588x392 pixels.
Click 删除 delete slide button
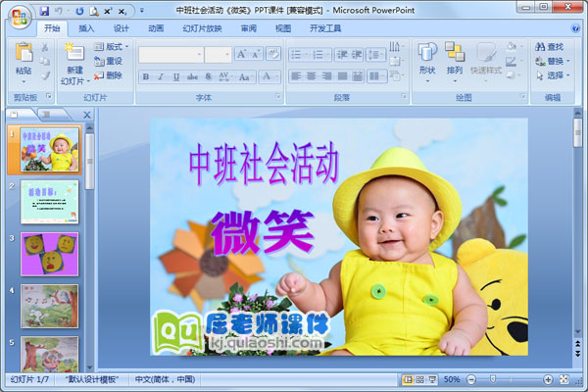[x=108, y=75]
